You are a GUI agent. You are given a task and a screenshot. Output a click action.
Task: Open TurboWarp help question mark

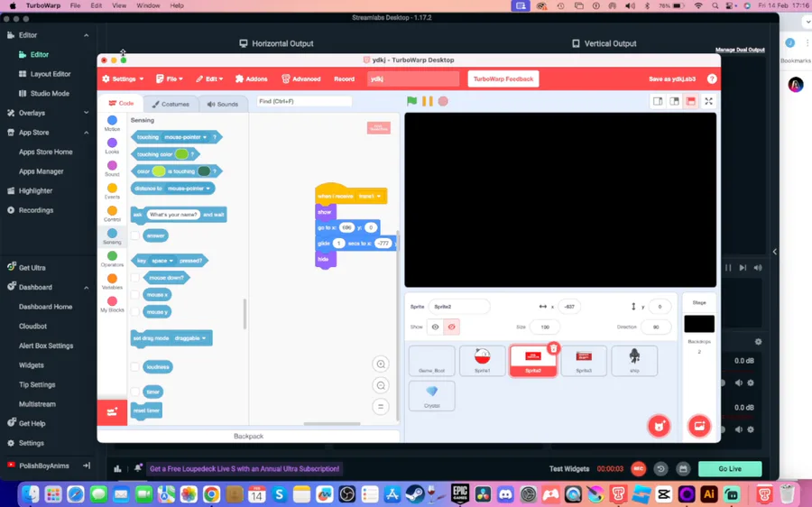(x=712, y=78)
